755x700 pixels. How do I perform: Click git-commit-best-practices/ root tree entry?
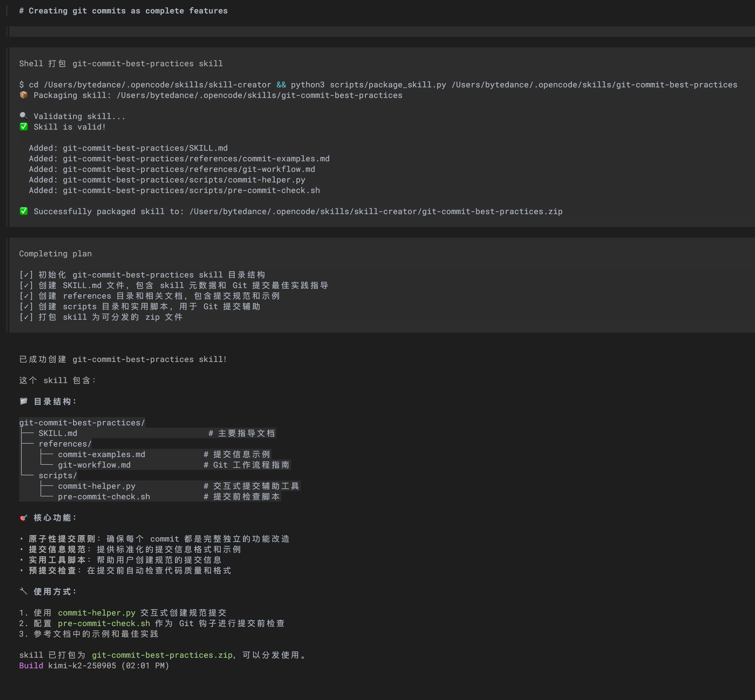[x=82, y=423]
